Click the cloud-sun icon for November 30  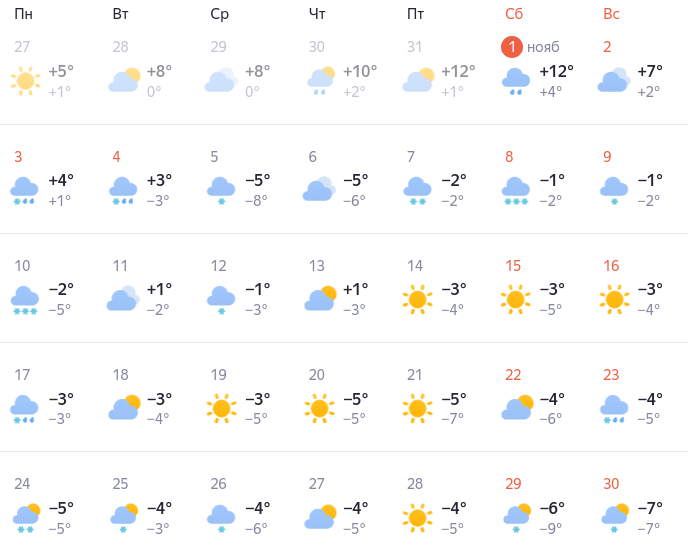point(614,517)
